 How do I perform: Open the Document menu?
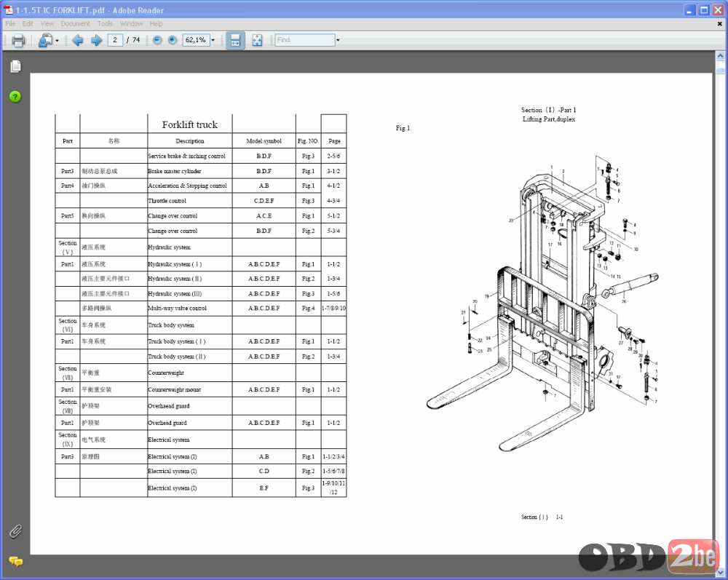pos(75,24)
